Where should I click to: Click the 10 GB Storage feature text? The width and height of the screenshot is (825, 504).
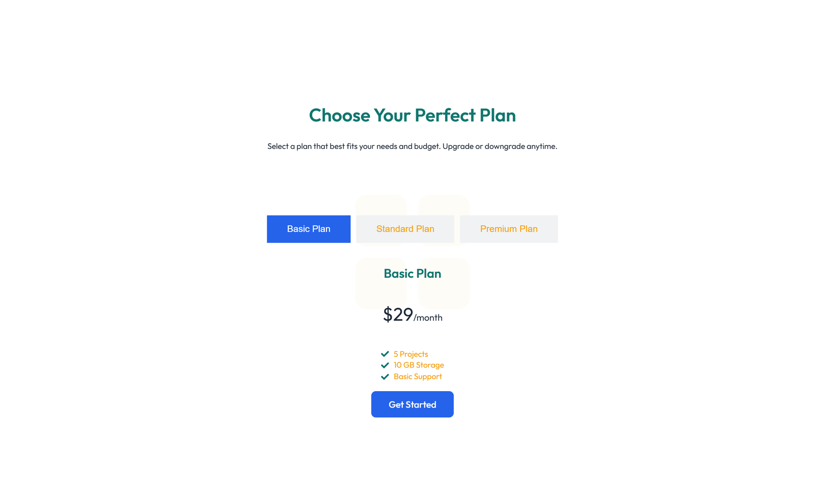coord(418,365)
